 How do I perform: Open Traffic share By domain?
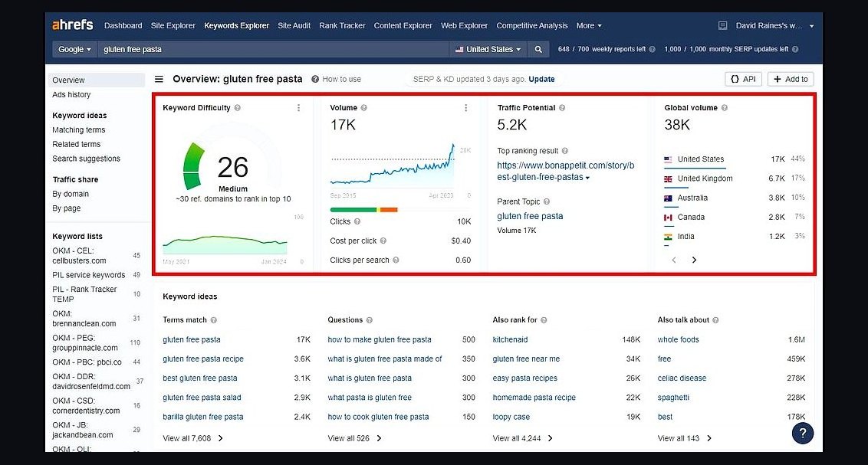(71, 194)
